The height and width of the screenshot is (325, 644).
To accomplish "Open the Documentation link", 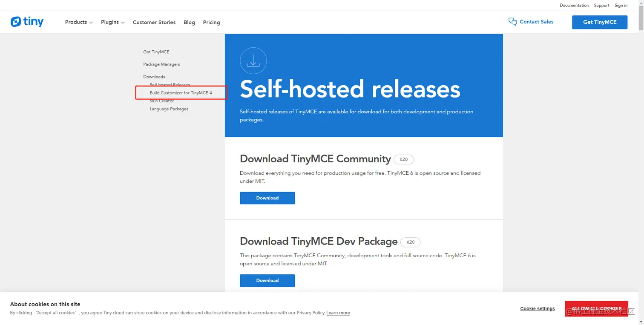I will (574, 5).
